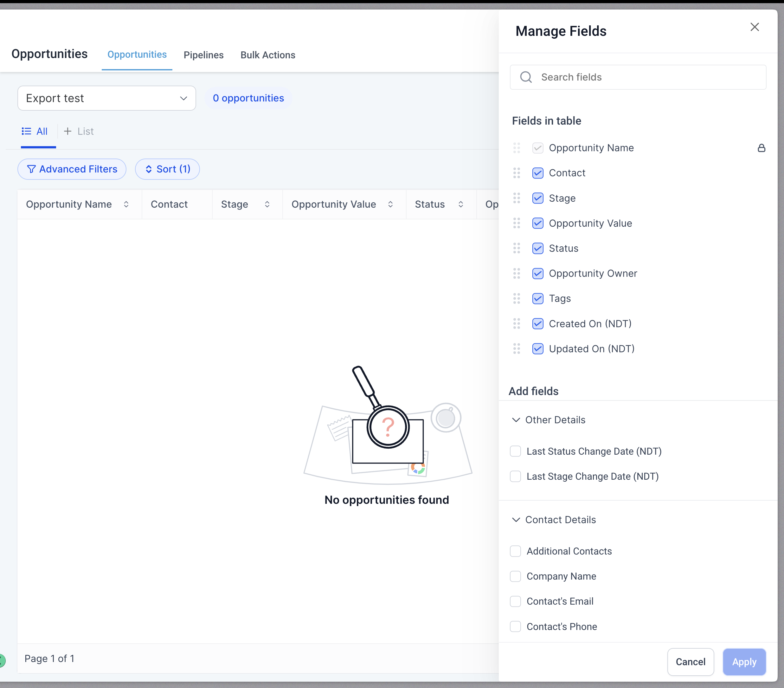Viewport: 784px width, 688px height.
Task: Uncheck the Opportunity Value checkbox
Action: (537, 223)
